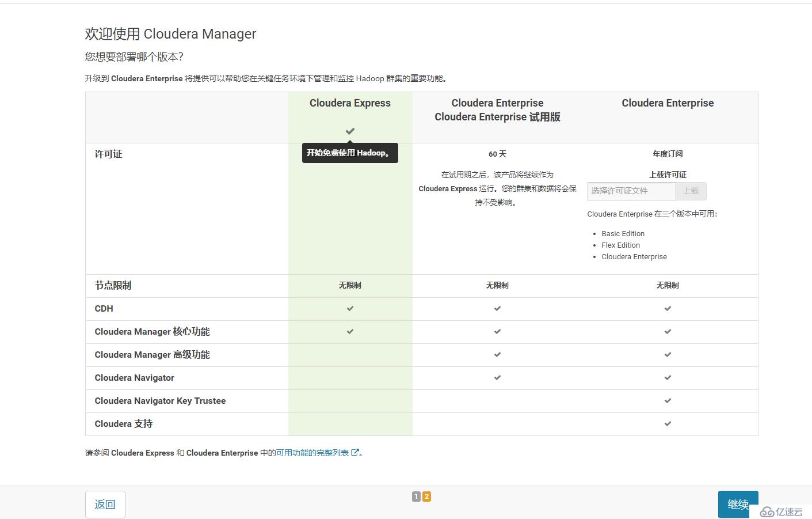
Task: Select the Cloudera Enterprise trial edition header
Action: pyautogui.click(x=497, y=110)
